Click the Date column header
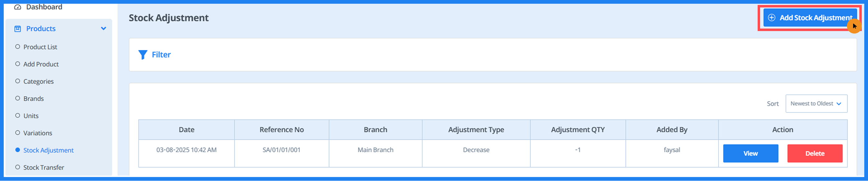The width and height of the screenshot is (868, 181). pyautogui.click(x=186, y=130)
